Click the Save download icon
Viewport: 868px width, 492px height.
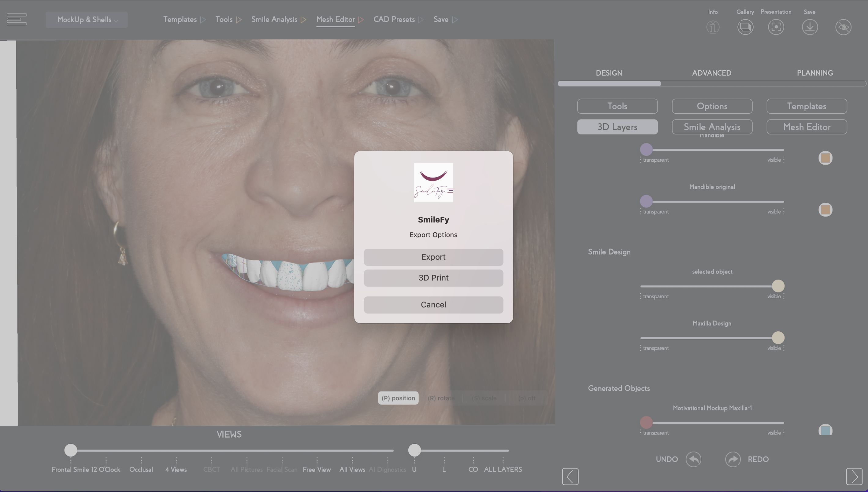click(x=810, y=27)
